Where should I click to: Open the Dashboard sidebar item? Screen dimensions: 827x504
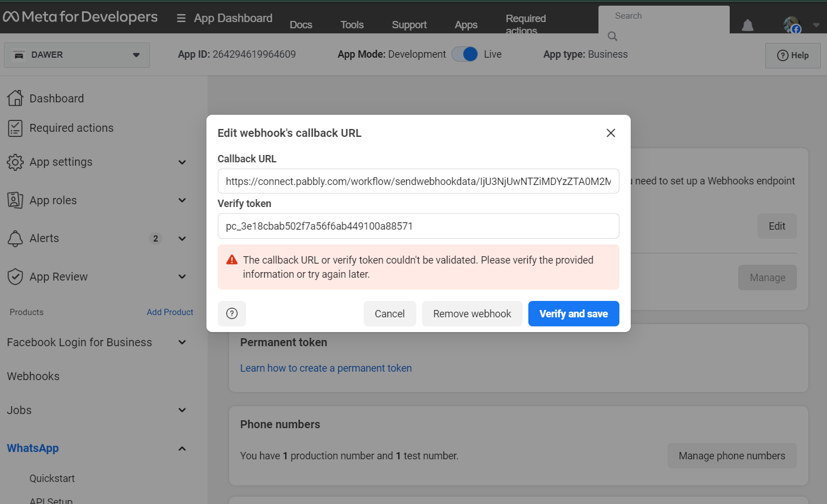(57, 98)
